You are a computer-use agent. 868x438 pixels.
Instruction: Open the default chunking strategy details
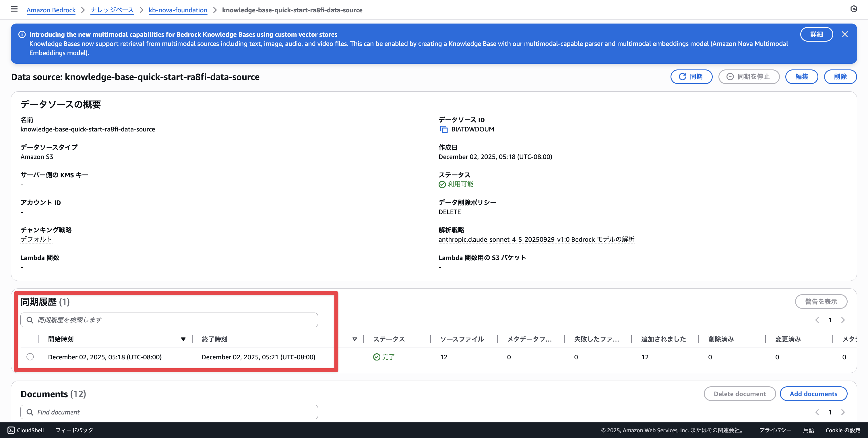(36, 239)
